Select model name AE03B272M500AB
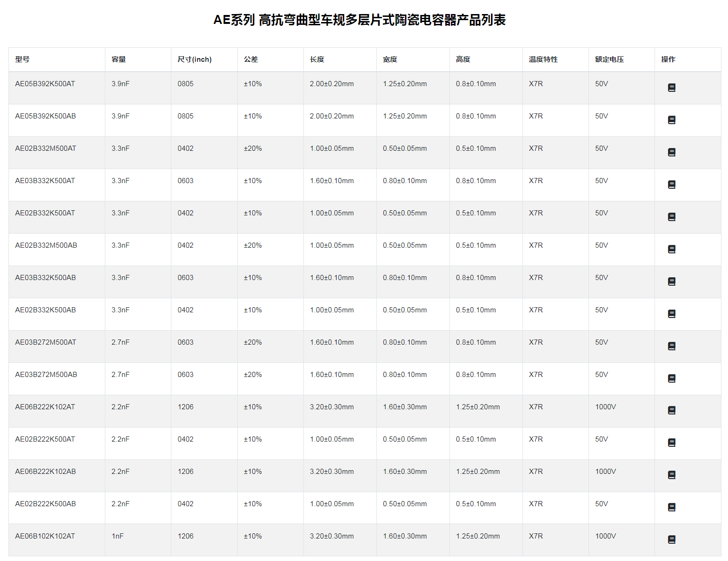728x561 pixels. (x=46, y=375)
